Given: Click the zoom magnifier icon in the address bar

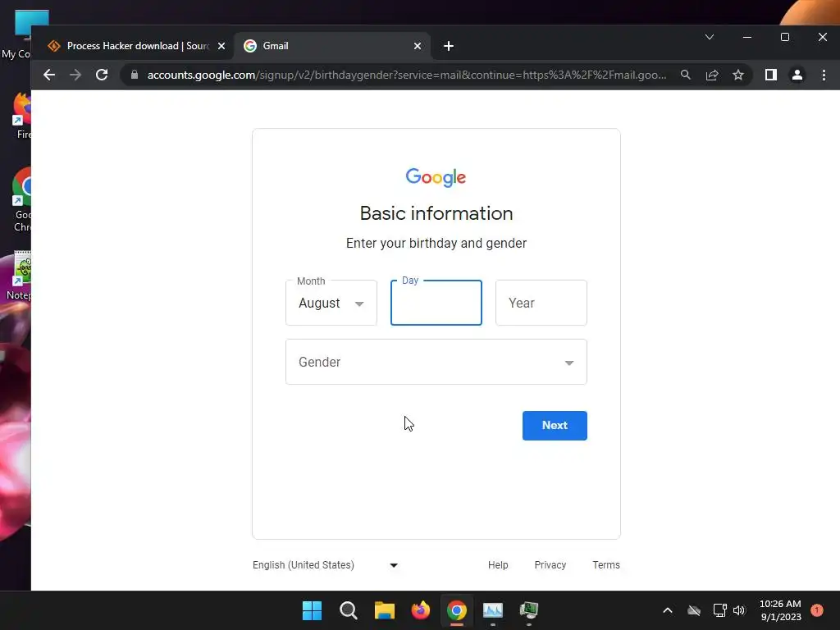Looking at the screenshot, I should (x=685, y=75).
